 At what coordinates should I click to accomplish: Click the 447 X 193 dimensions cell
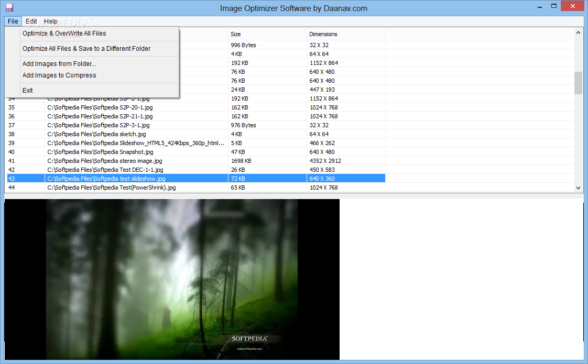coord(345,90)
